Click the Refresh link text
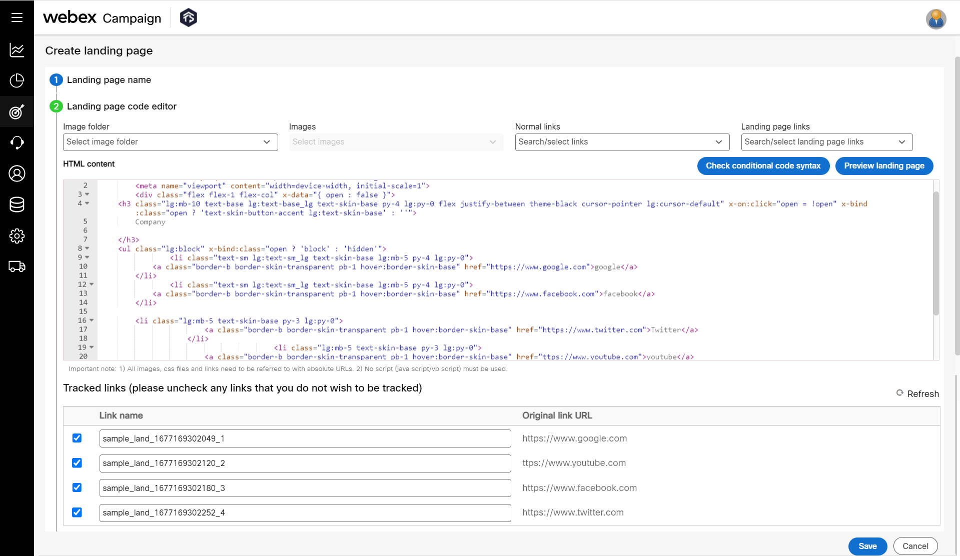Viewport: 960px width, 560px height. (922, 394)
